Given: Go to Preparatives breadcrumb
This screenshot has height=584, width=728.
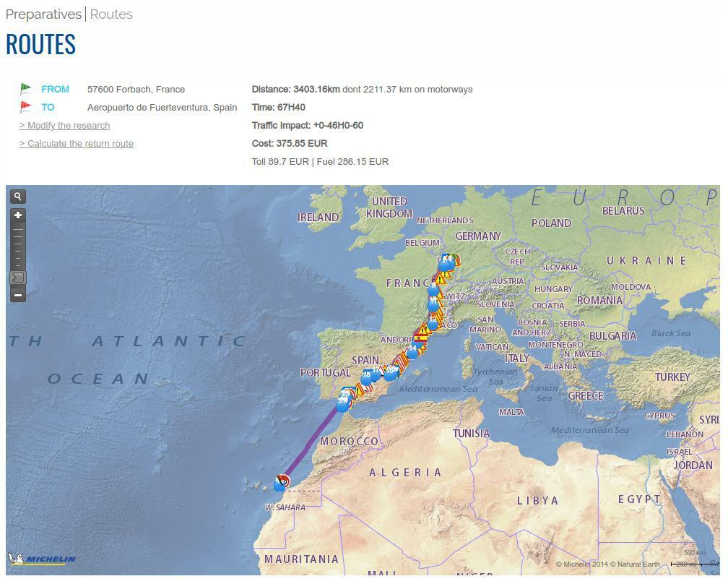Looking at the screenshot, I should pyautogui.click(x=43, y=14).
